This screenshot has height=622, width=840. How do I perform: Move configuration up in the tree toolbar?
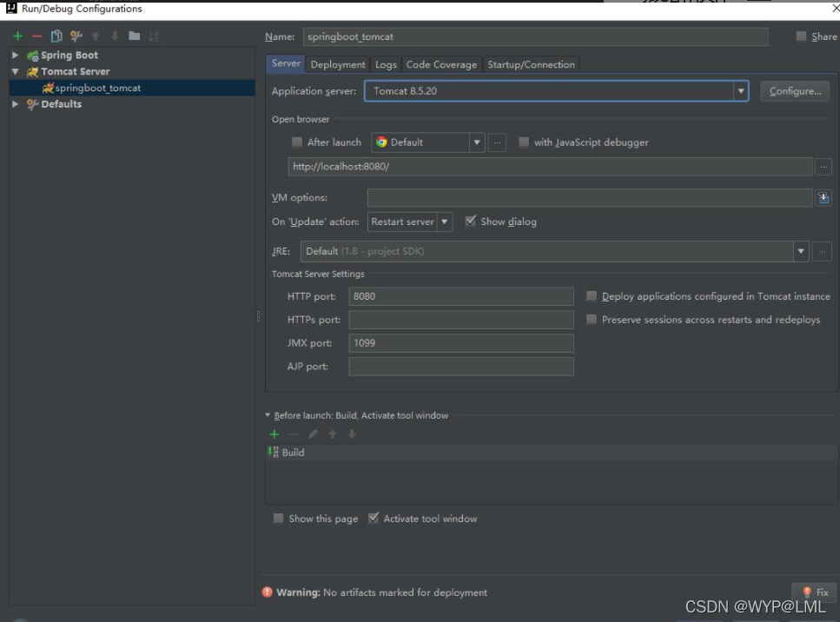tap(96, 36)
